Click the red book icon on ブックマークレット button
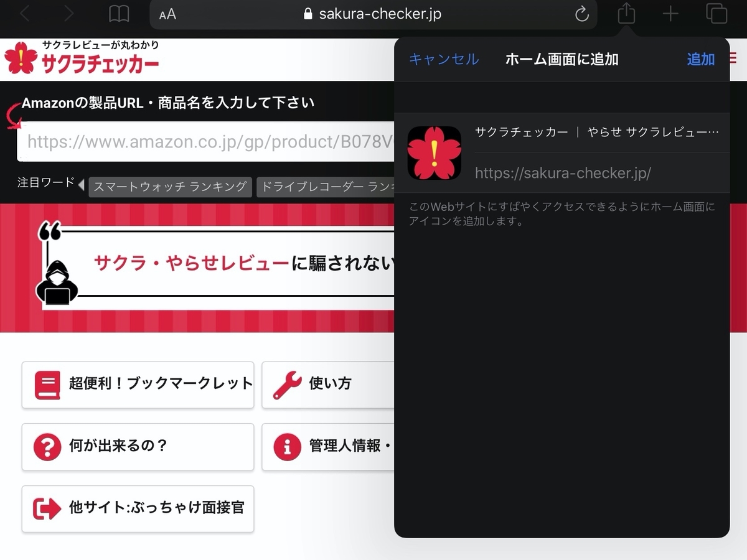The image size is (747, 560). click(x=47, y=384)
